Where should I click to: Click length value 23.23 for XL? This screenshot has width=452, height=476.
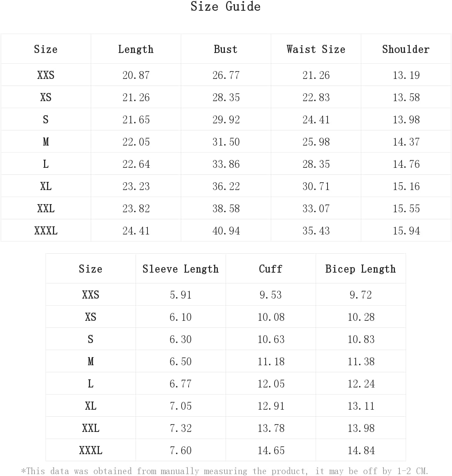click(136, 186)
